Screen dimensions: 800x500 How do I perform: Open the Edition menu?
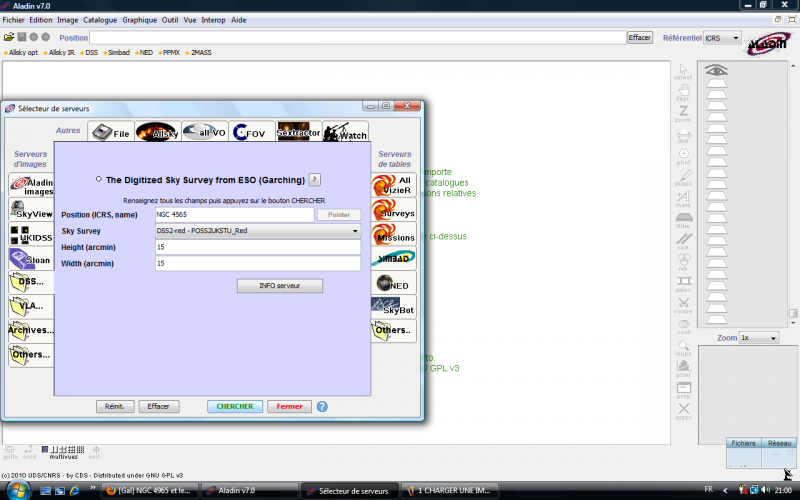41,20
